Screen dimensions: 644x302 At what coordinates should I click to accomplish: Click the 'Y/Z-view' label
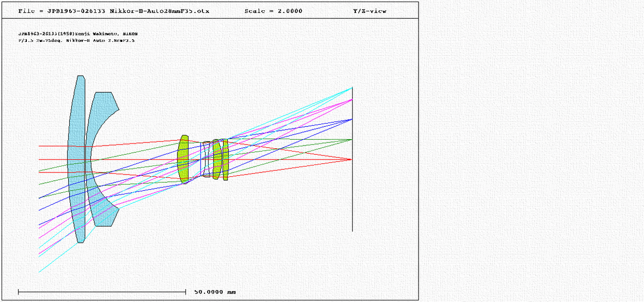370,11
